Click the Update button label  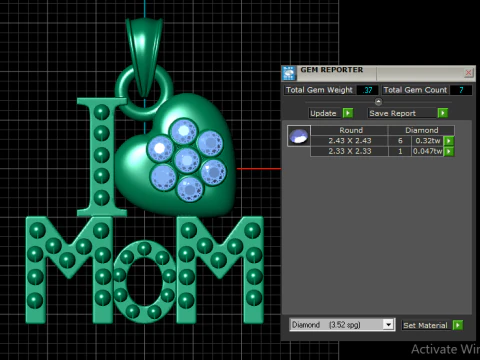323,113
